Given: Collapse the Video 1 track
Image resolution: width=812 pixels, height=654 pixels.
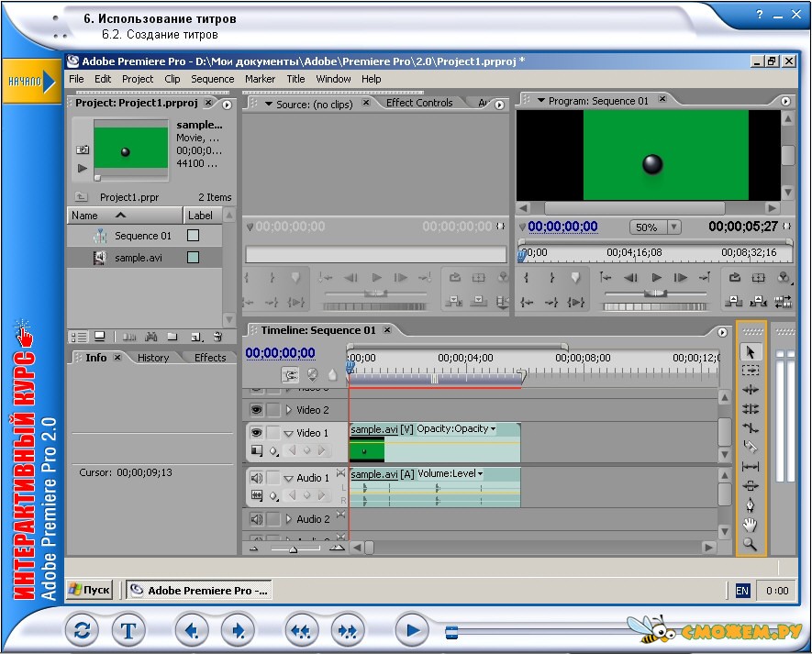Looking at the screenshot, I should pos(288,433).
